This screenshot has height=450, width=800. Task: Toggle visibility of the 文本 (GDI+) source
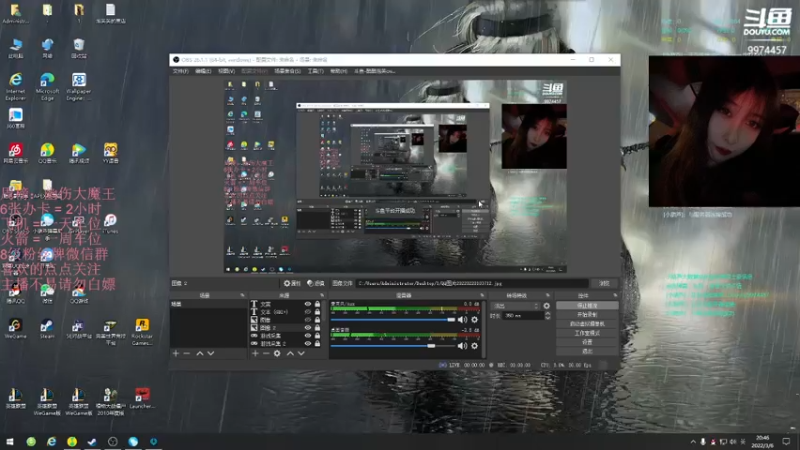click(308, 312)
